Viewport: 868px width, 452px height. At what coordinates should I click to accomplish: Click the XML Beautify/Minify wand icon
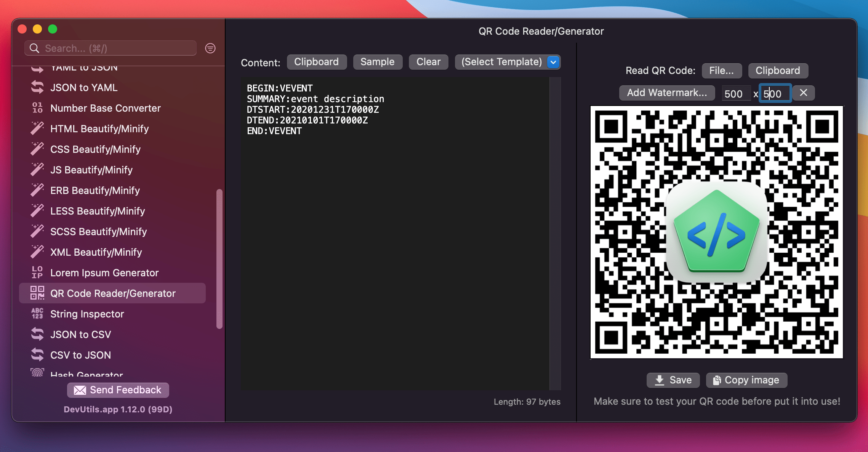coord(37,252)
